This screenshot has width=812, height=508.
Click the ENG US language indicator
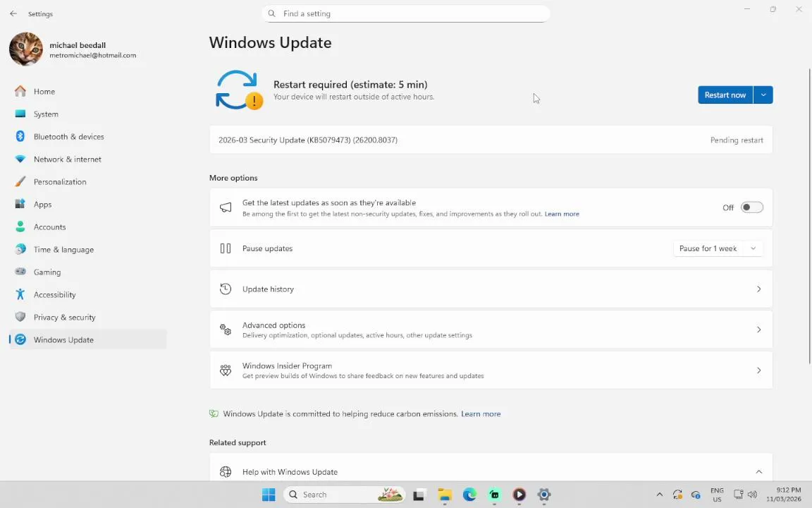pos(717,495)
